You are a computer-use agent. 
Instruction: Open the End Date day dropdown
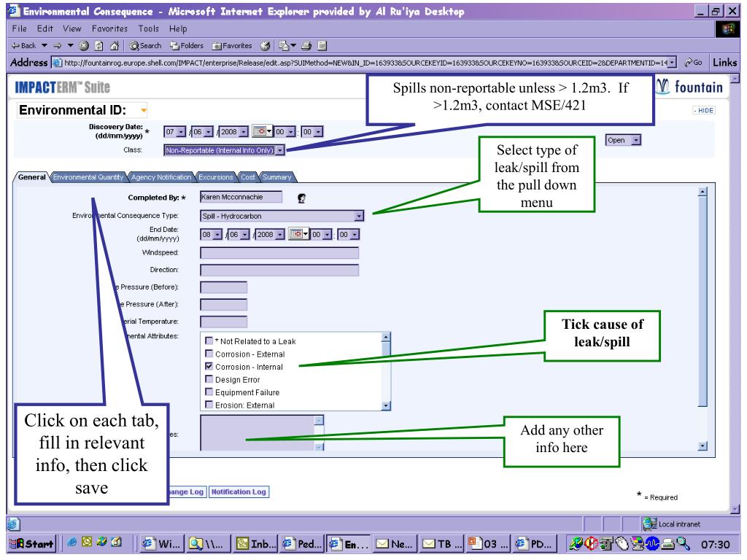pos(217,234)
